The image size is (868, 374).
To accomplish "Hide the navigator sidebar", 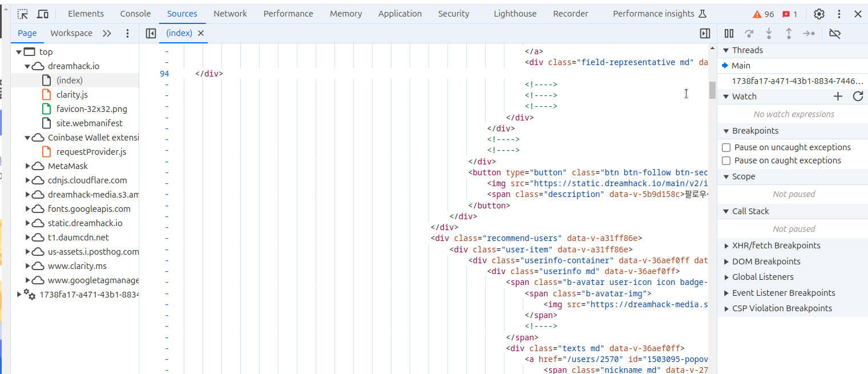I will click(151, 33).
